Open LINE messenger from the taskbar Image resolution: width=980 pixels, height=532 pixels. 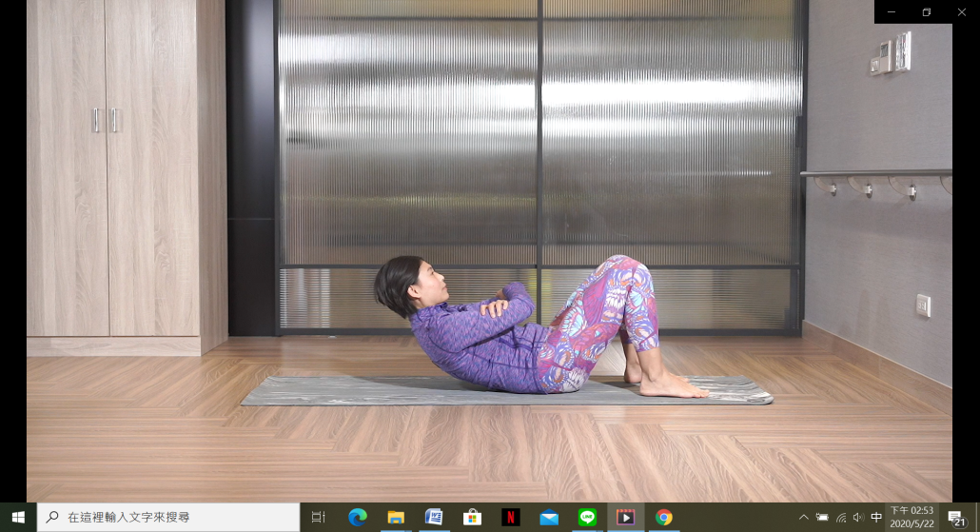(587, 517)
